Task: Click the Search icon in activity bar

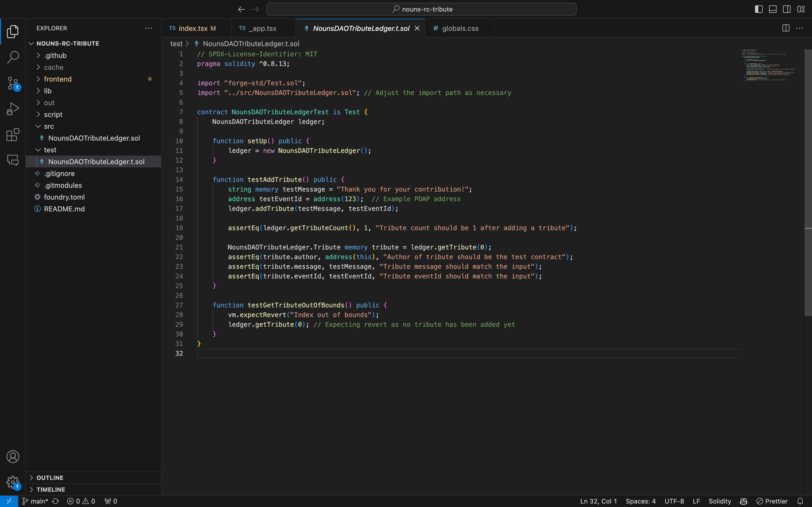Action: (x=13, y=57)
